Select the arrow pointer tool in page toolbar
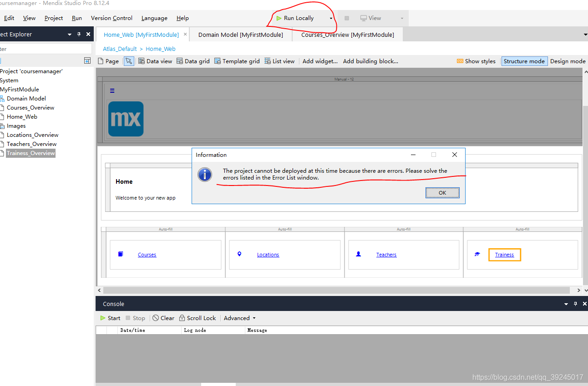The height and width of the screenshot is (386, 588). coord(129,61)
